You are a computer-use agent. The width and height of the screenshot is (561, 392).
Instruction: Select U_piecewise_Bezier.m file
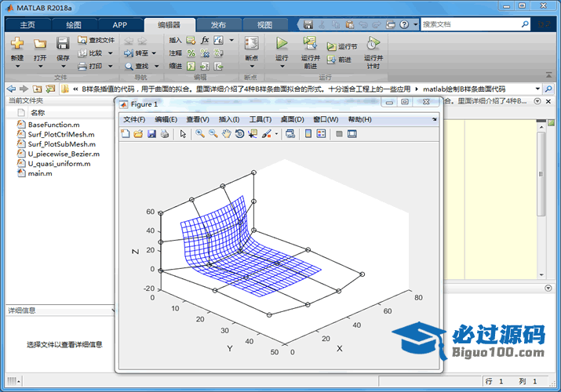coord(64,154)
